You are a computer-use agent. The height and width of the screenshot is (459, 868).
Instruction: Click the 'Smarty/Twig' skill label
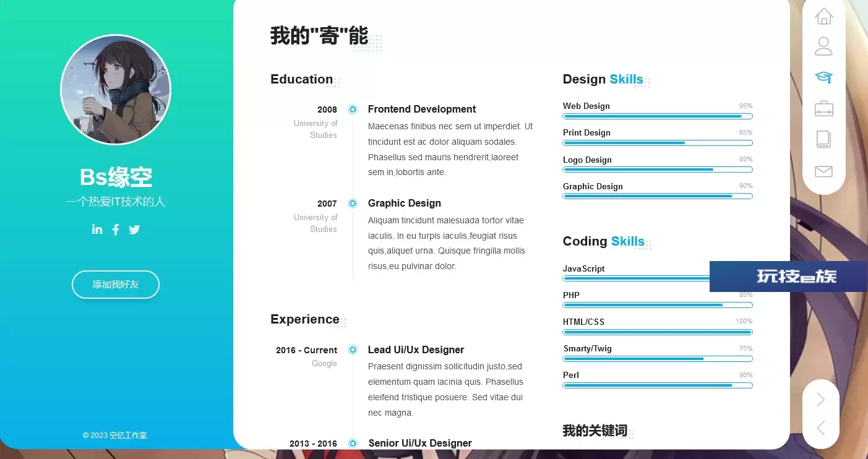point(587,348)
